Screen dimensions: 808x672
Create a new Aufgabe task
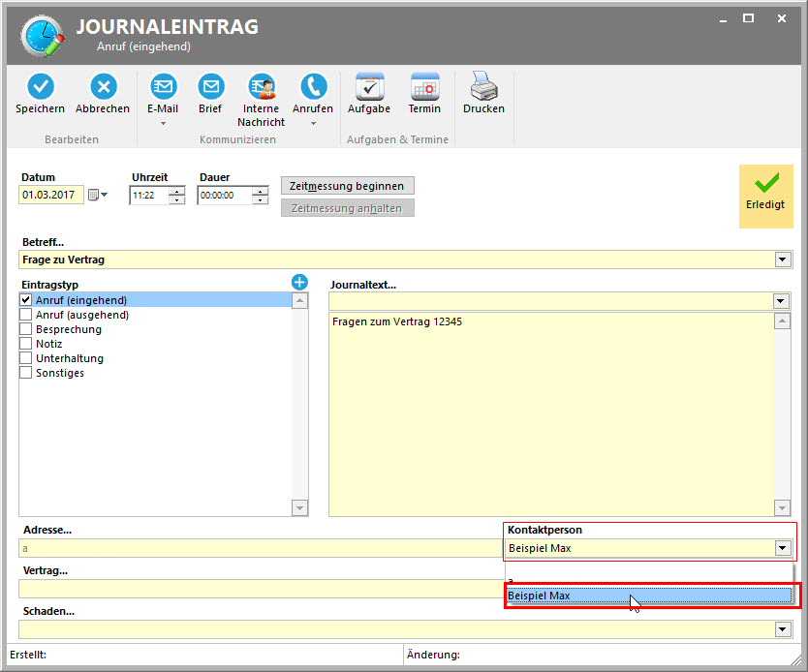[369, 87]
